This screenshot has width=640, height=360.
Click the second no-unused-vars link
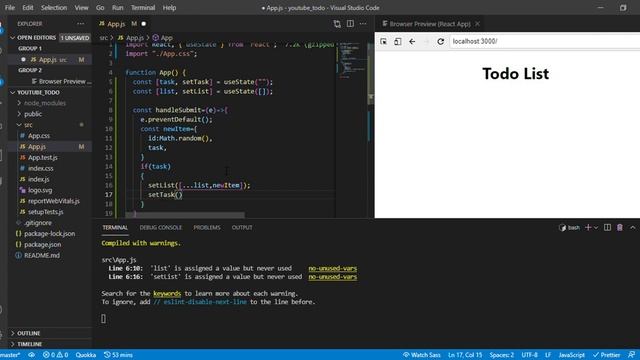point(333,277)
